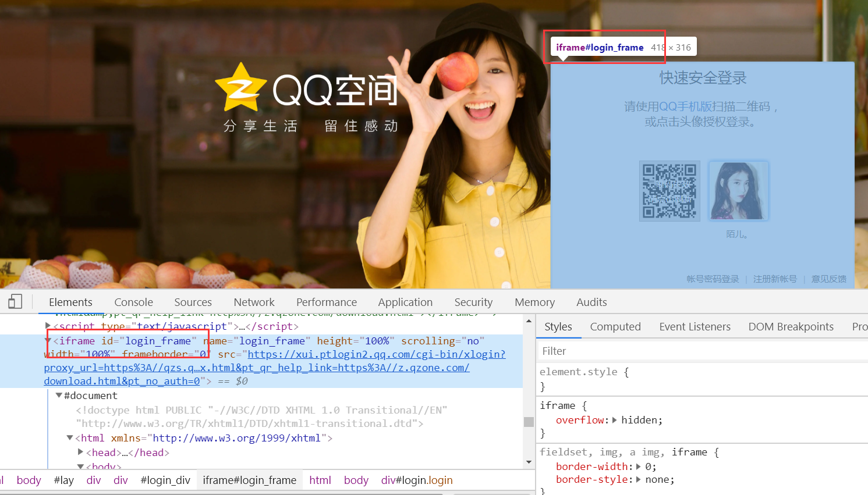This screenshot has width=868, height=495.
Task: Click scroll-up arrow of Elements panel scrollbar
Action: pyautogui.click(x=529, y=320)
